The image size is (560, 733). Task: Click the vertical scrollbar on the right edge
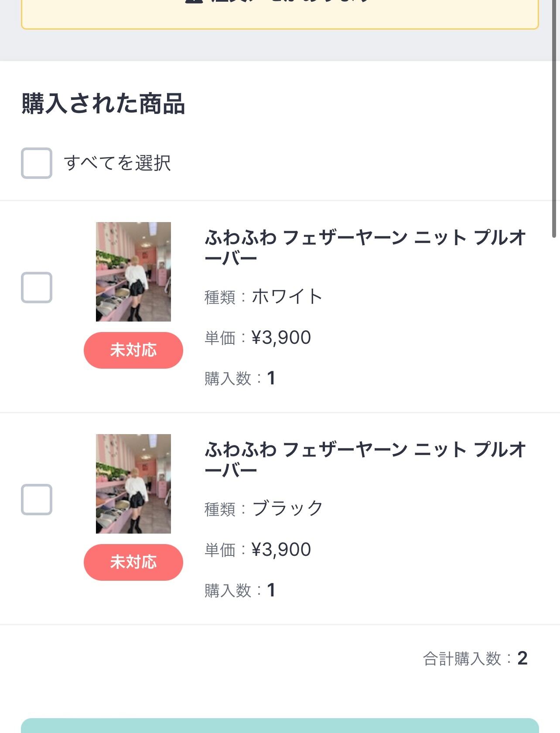[x=554, y=118]
